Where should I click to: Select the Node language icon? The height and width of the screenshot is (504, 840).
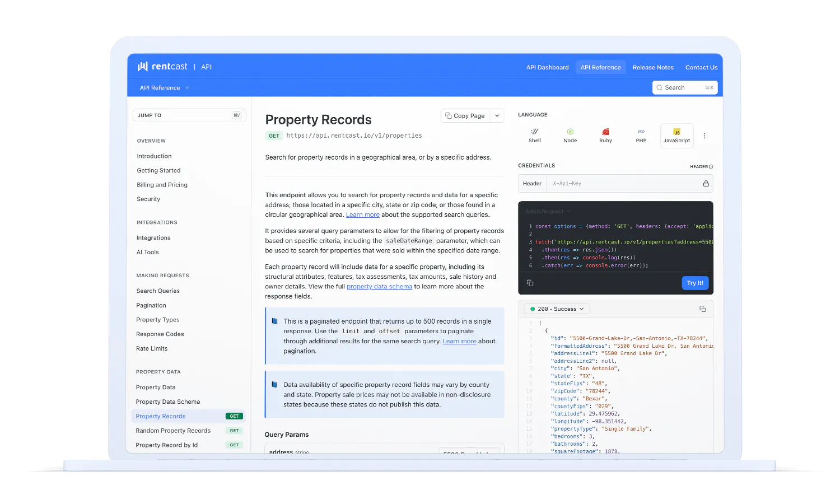[x=570, y=136]
